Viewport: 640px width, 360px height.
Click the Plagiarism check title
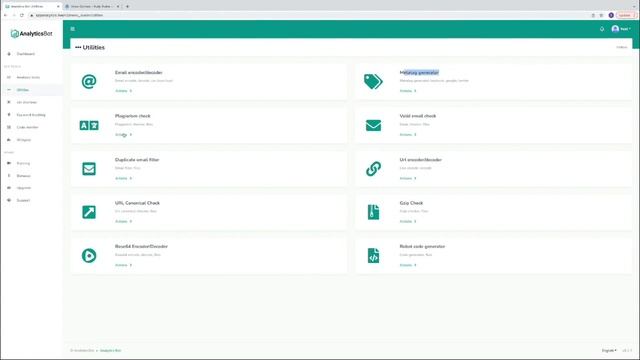coord(133,116)
